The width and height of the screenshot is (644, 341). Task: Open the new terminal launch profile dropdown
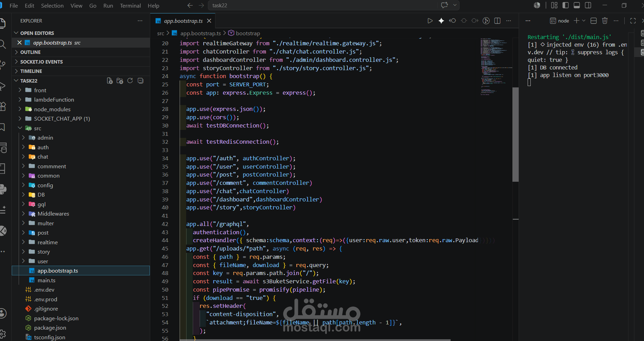click(x=584, y=21)
